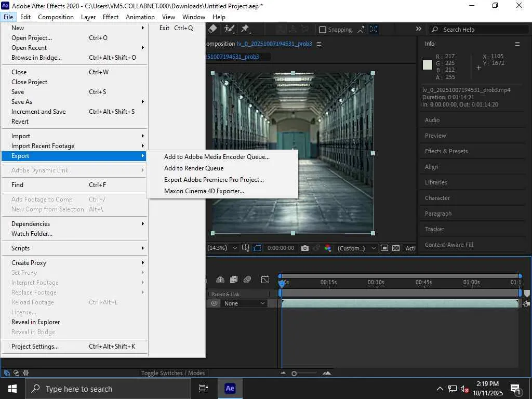Toggle mask and shape path visibility
532x399 pixels.
coord(257,248)
